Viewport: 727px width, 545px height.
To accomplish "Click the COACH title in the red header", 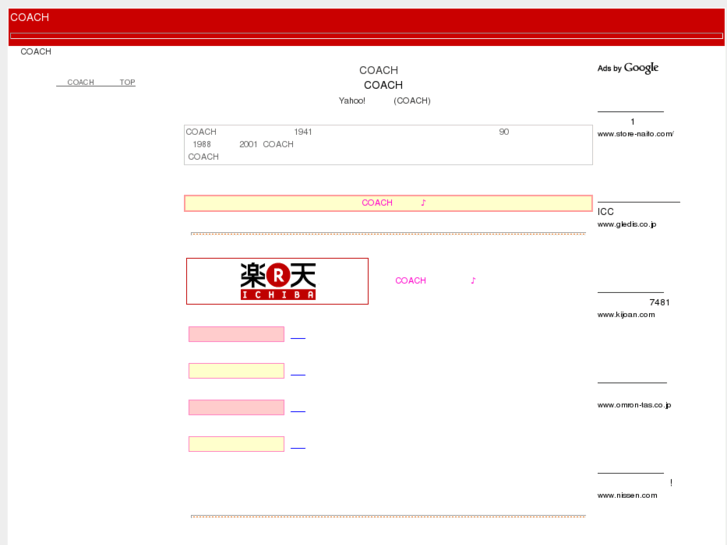I will [x=30, y=17].
